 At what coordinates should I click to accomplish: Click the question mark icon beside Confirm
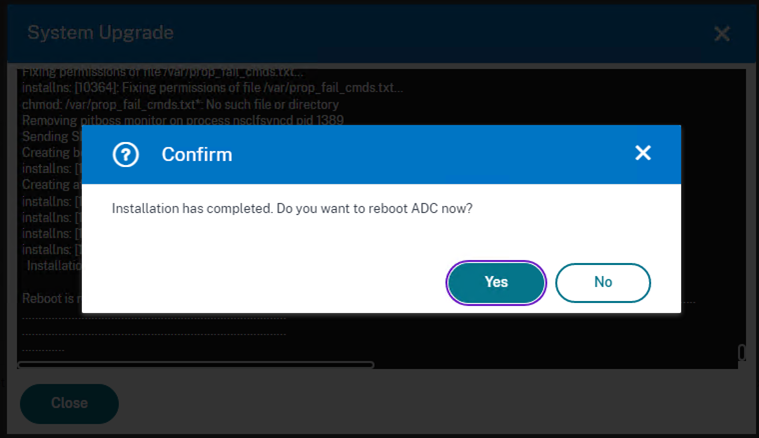[x=126, y=154]
